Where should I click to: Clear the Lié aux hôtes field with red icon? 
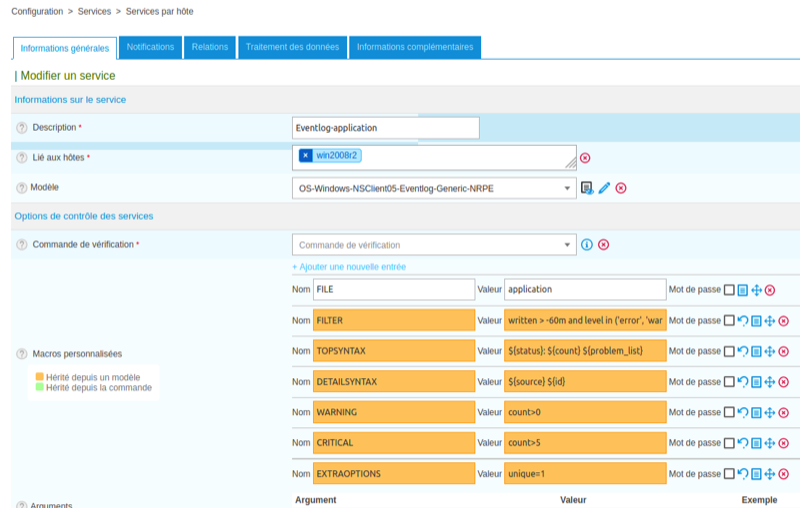(x=585, y=158)
